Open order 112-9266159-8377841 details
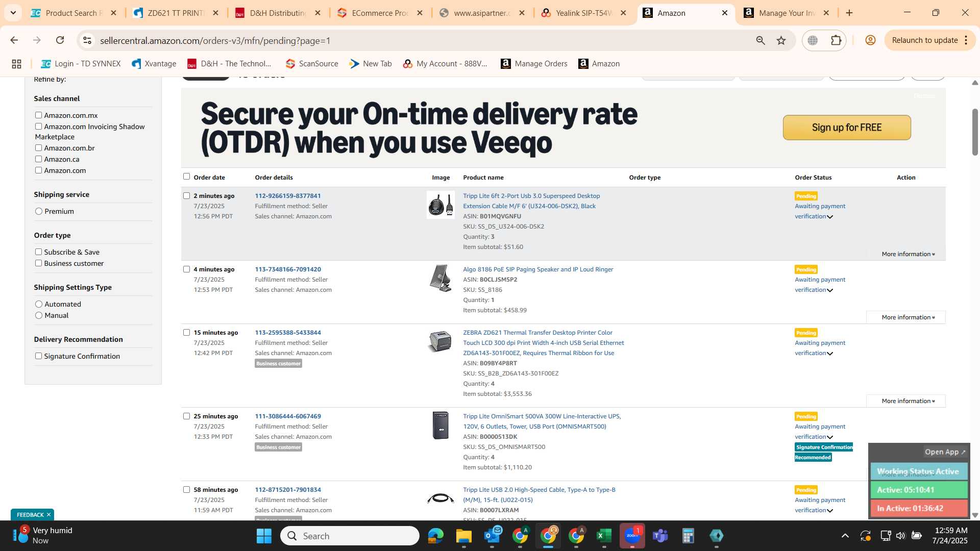This screenshot has height=551, width=980. (x=288, y=196)
